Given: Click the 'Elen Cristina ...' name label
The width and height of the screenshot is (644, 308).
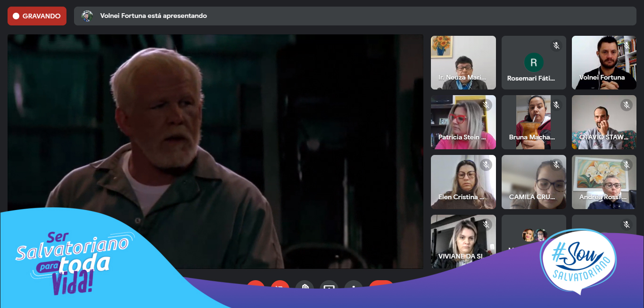Looking at the screenshot, I should (462, 197).
